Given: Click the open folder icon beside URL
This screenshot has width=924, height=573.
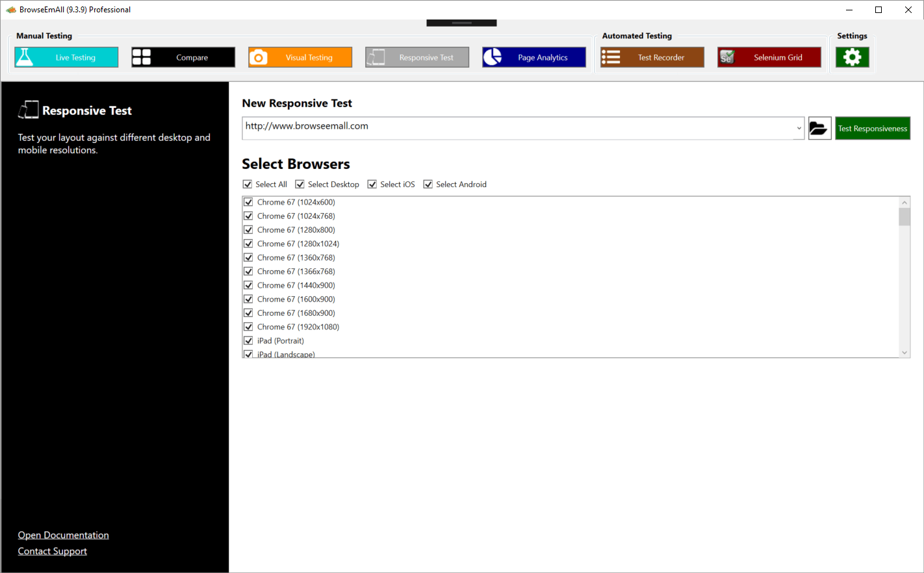Looking at the screenshot, I should pyautogui.click(x=819, y=128).
